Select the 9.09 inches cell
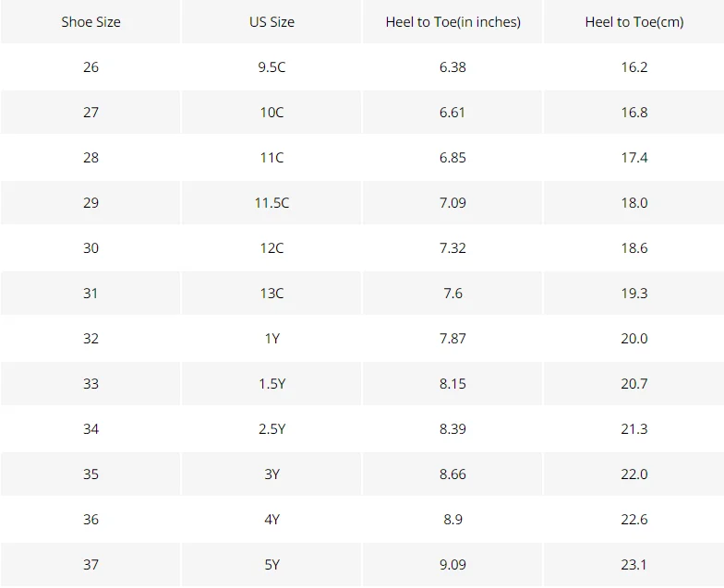This screenshot has height=588, width=724. [x=452, y=565]
